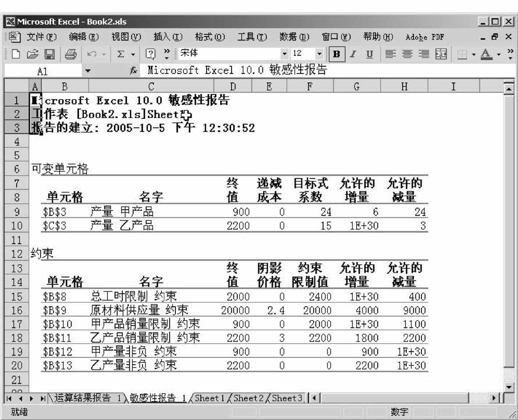Image resolution: width=518 pixels, height=420 pixels.
Task: Click the New workbook icon
Action: coord(15,54)
